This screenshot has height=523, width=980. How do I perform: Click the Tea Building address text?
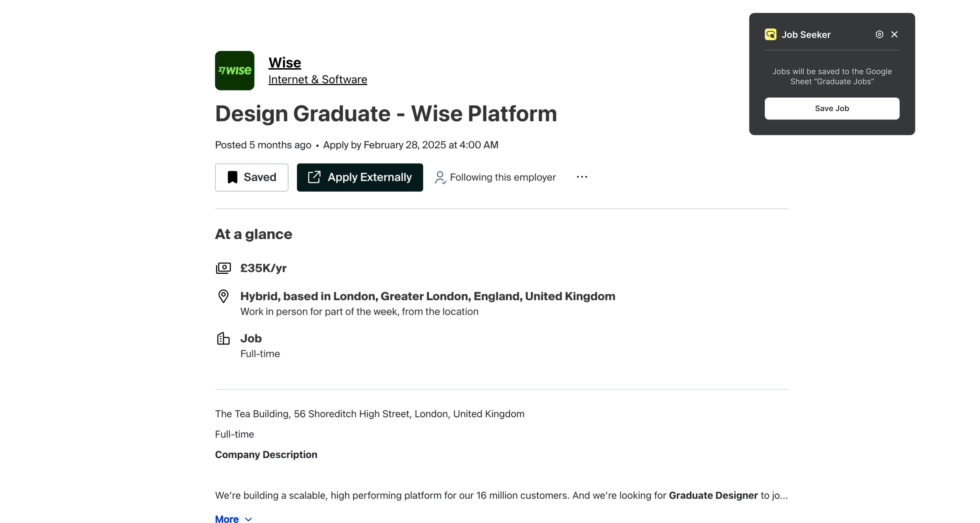[x=370, y=414]
